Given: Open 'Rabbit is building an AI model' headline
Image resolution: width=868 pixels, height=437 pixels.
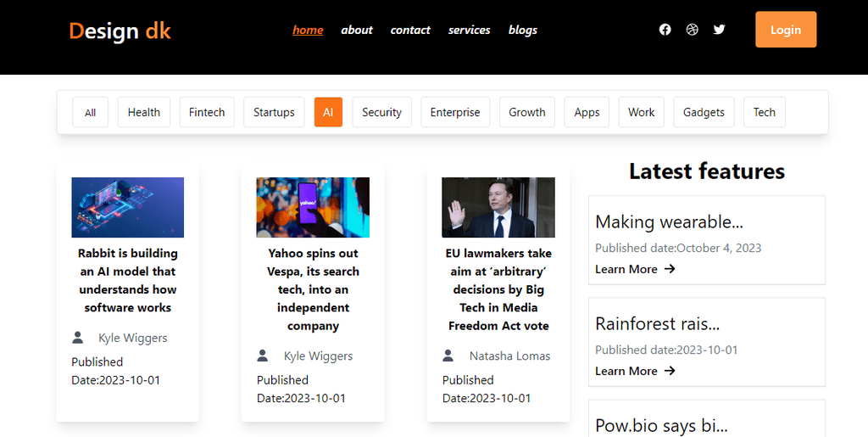Looking at the screenshot, I should (128, 280).
